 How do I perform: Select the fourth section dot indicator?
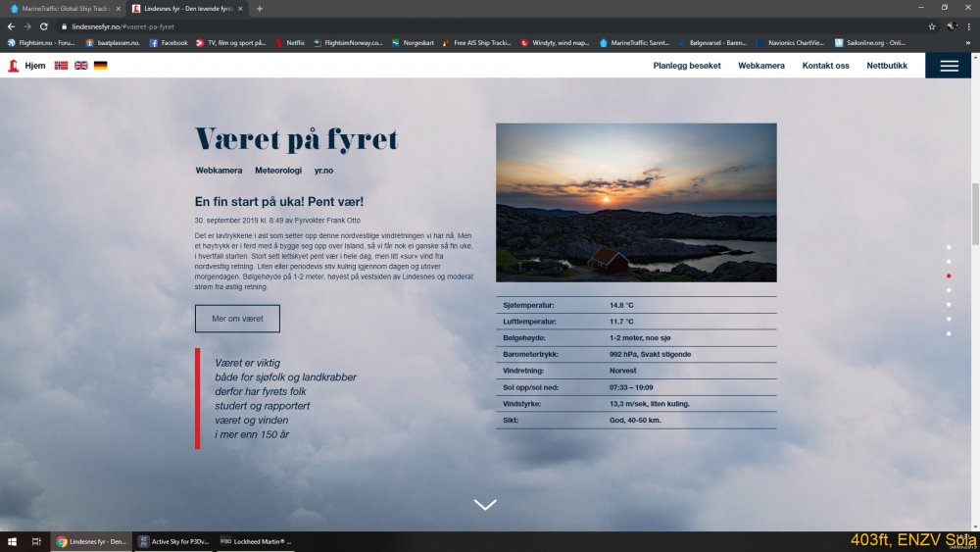[949, 290]
